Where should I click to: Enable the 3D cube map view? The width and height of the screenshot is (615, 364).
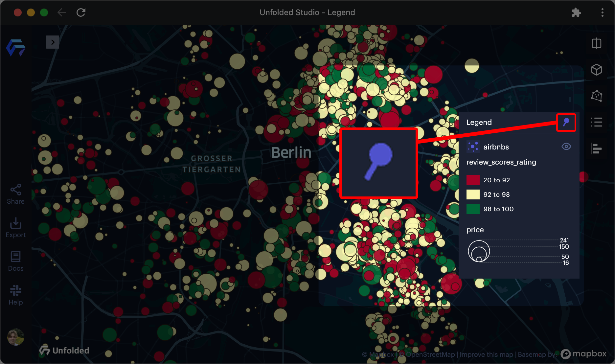[x=597, y=70]
